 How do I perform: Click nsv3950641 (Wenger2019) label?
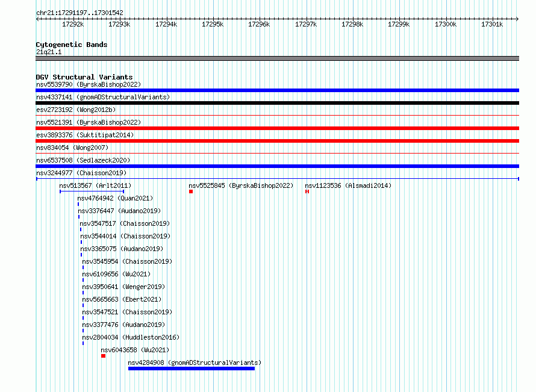[123, 287]
